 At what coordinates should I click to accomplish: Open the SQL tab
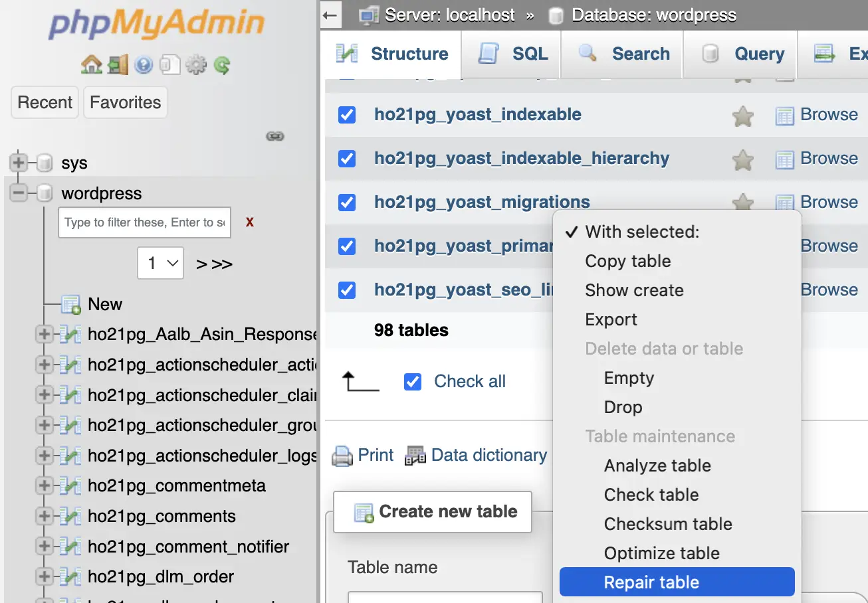511,54
